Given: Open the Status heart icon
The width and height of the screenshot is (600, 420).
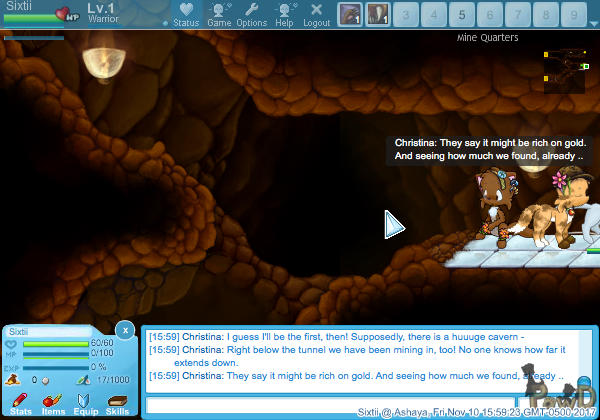Looking at the screenshot, I should 186,13.
